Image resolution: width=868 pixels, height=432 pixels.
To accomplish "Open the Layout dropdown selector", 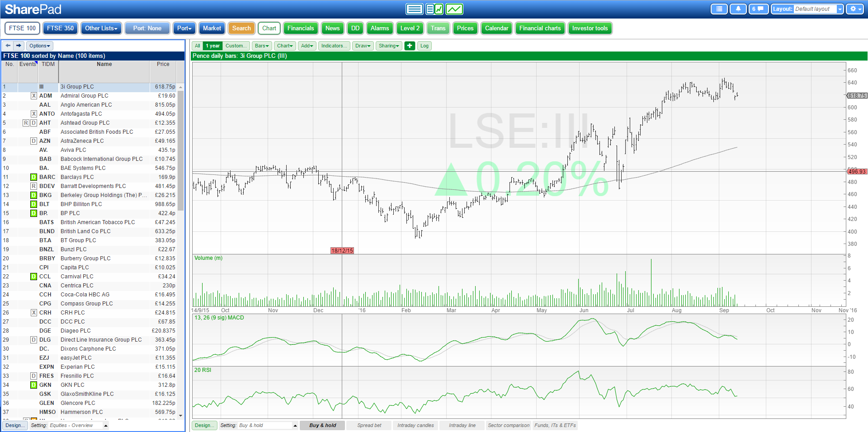I will coord(807,9).
